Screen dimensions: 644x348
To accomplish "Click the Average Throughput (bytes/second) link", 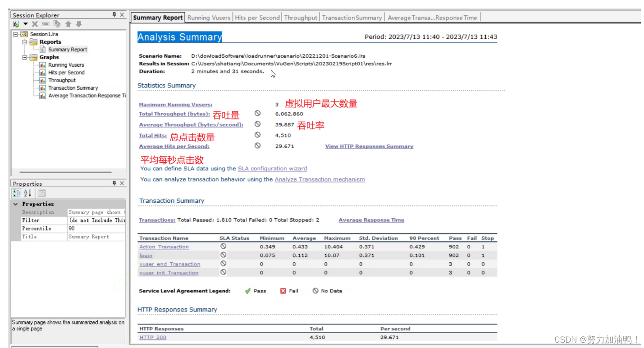I will click(191, 125).
